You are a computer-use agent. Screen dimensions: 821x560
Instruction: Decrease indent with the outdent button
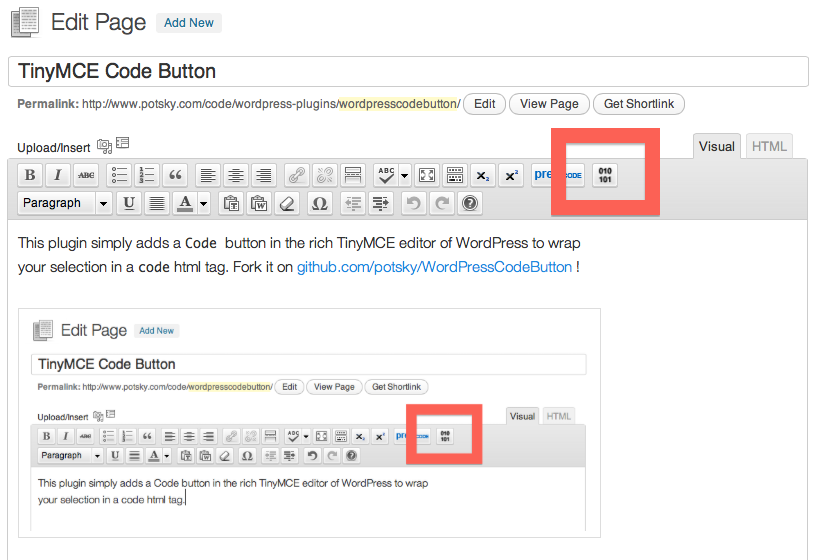353,203
